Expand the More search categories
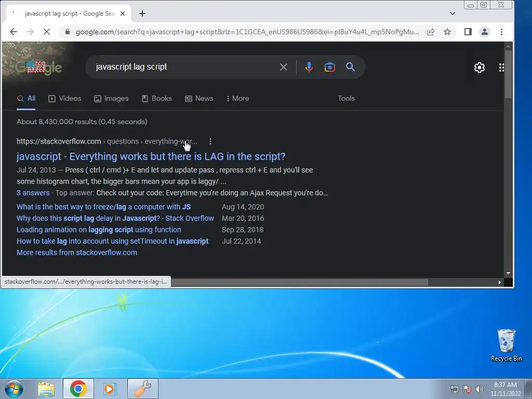532x399 pixels. coord(238,98)
